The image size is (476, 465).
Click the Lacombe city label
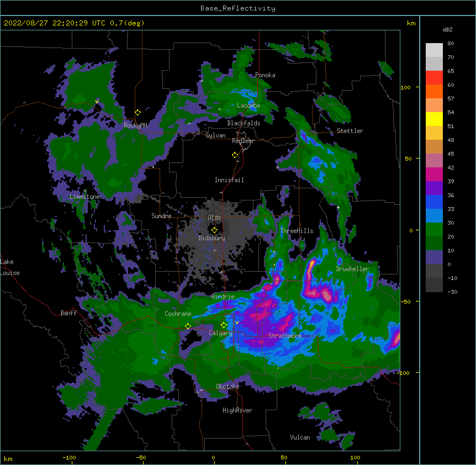(x=248, y=105)
